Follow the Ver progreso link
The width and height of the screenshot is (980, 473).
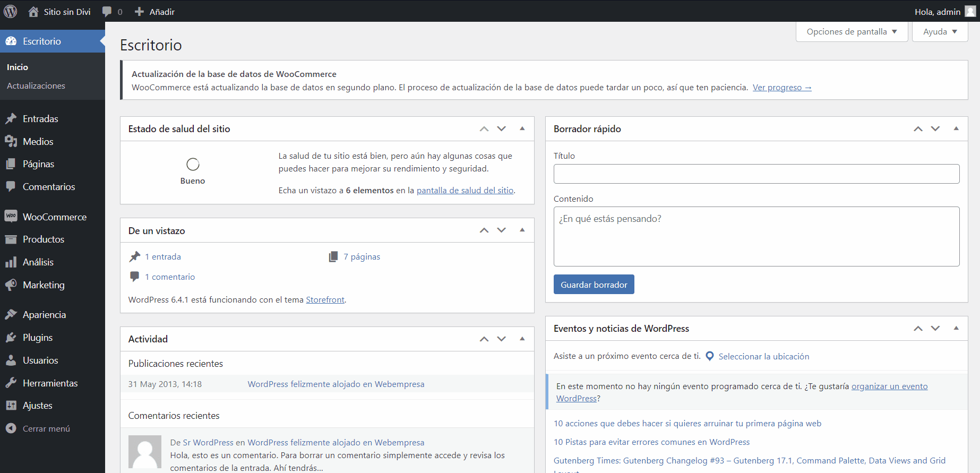[781, 88]
